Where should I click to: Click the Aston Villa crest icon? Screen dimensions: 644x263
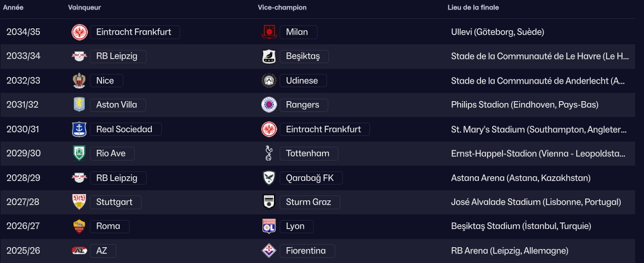click(x=79, y=105)
